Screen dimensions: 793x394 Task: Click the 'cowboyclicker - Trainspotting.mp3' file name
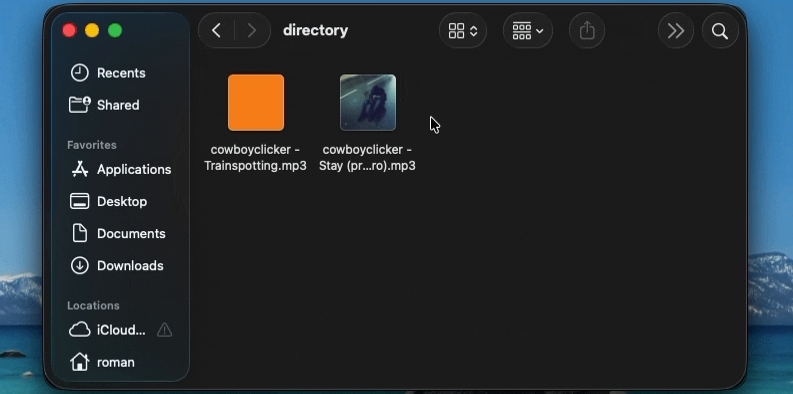tap(255, 157)
